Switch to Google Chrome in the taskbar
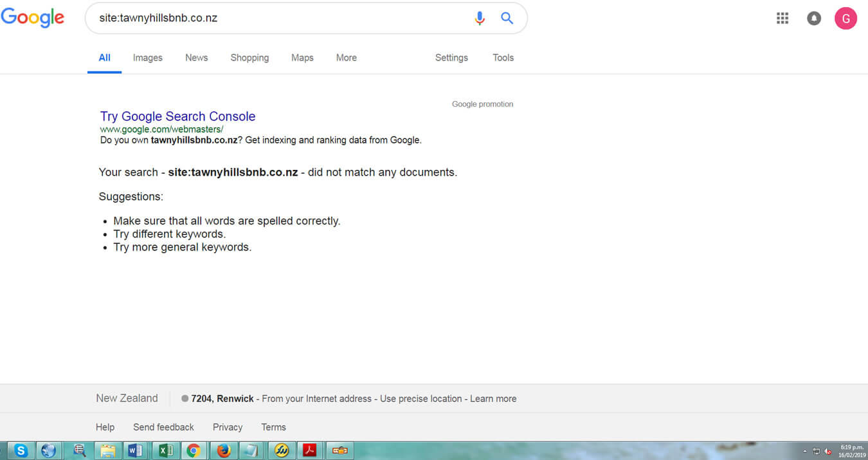The image size is (868, 460). [194, 450]
